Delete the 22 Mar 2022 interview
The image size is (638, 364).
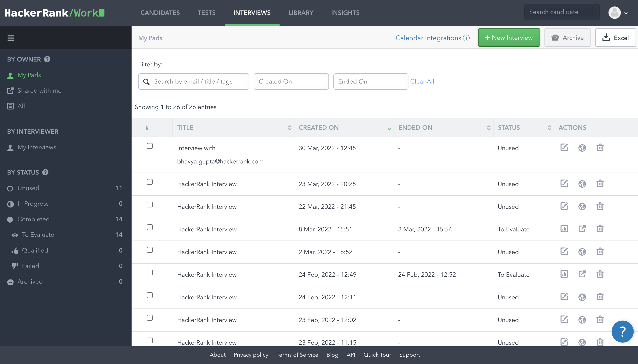click(600, 206)
